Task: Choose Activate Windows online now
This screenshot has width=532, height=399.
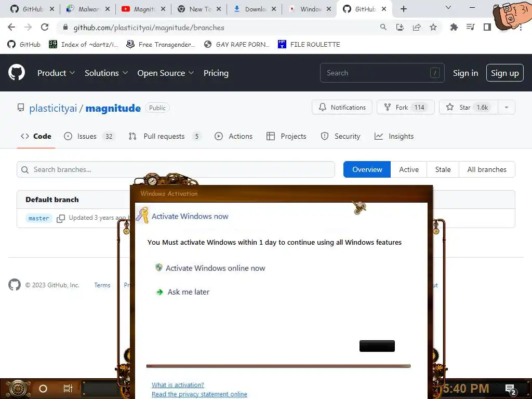Action: point(210,268)
